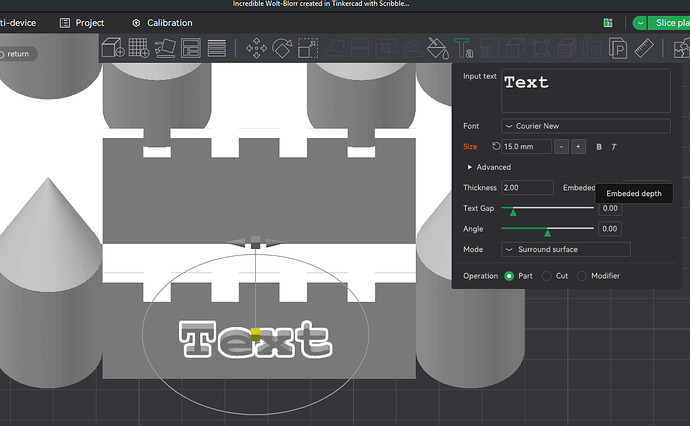Click the yellow text handle on the model

256,334
